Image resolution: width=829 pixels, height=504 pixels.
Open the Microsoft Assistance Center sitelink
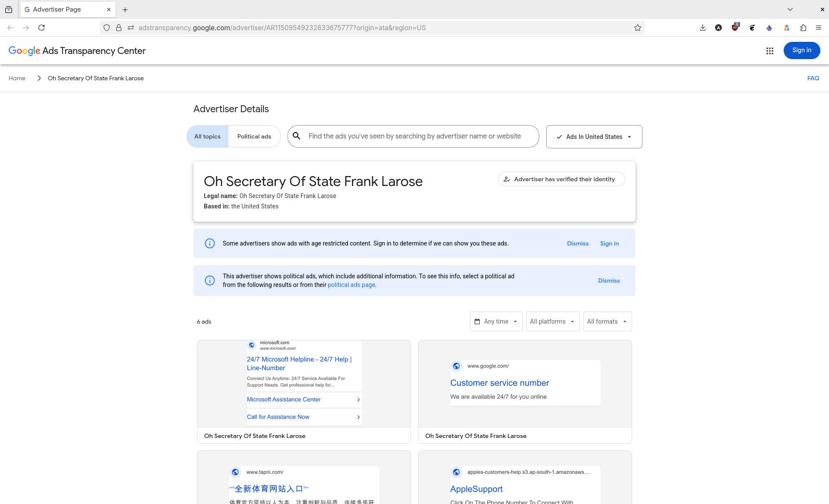(304, 400)
